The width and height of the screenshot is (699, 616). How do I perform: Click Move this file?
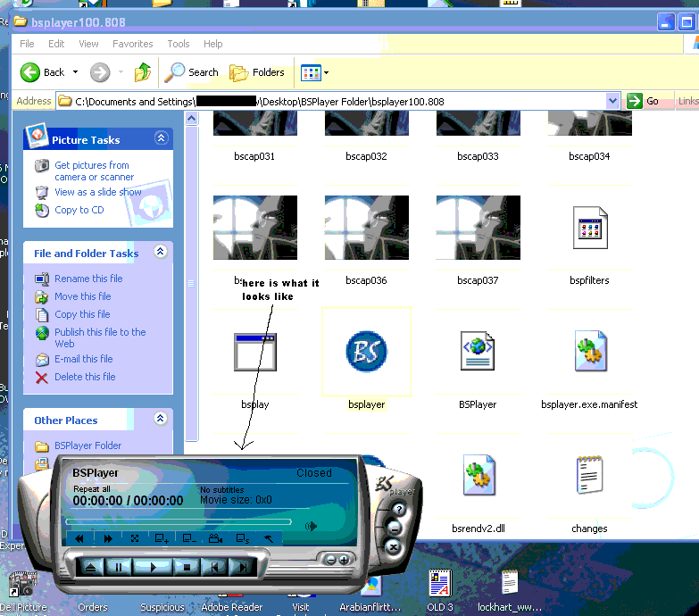[82, 296]
